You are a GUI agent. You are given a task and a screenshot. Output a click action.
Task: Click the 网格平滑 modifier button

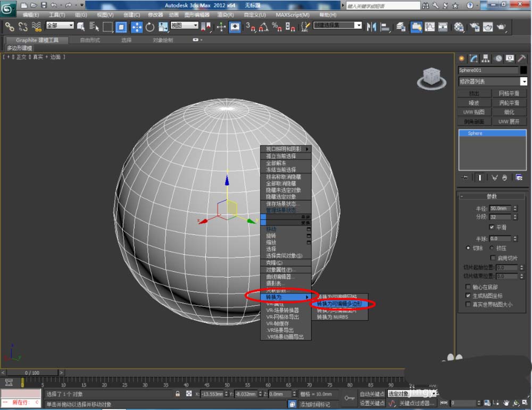point(509,94)
